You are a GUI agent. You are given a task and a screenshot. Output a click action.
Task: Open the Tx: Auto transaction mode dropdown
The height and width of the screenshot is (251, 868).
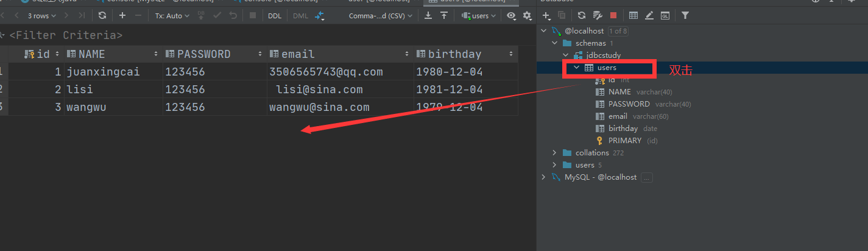(172, 16)
